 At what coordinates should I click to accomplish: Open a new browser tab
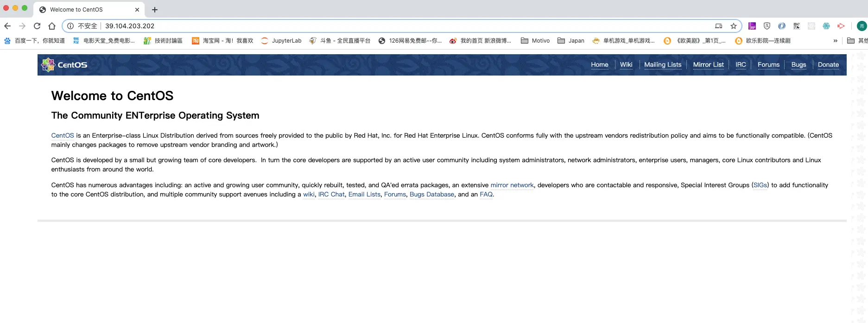pos(155,10)
